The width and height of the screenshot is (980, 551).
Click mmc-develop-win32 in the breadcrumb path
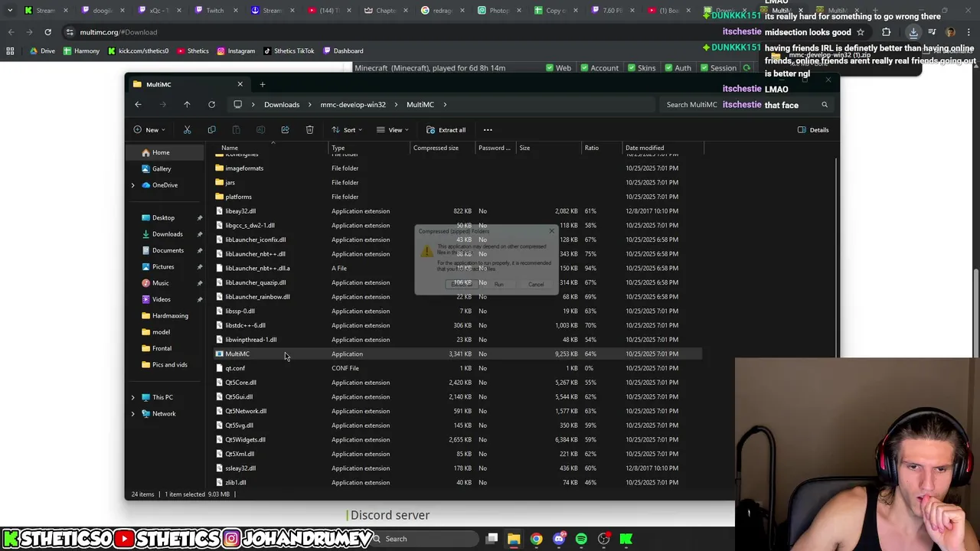[353, 105]
